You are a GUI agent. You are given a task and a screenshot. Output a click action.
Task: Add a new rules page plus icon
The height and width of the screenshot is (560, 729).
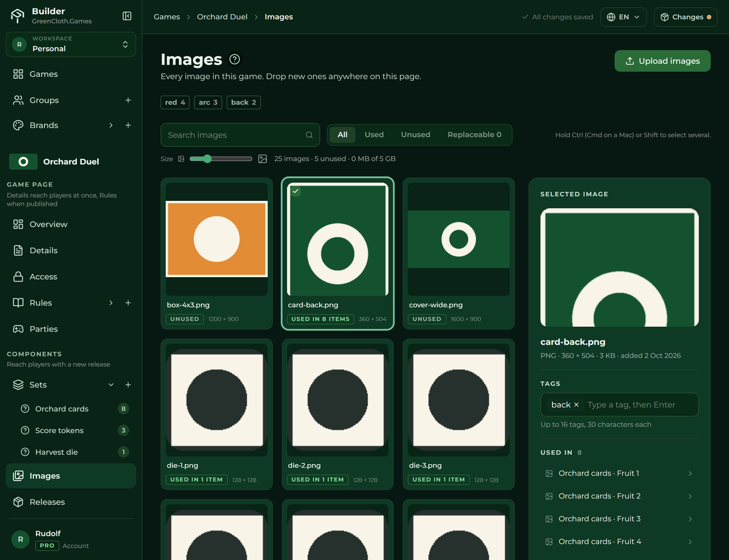[128, 303]
